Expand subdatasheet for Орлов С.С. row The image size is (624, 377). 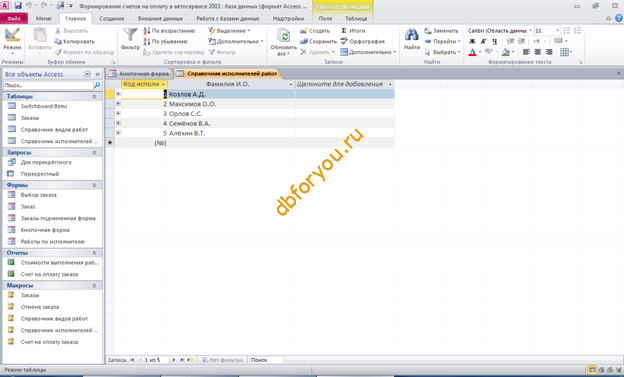118,113
